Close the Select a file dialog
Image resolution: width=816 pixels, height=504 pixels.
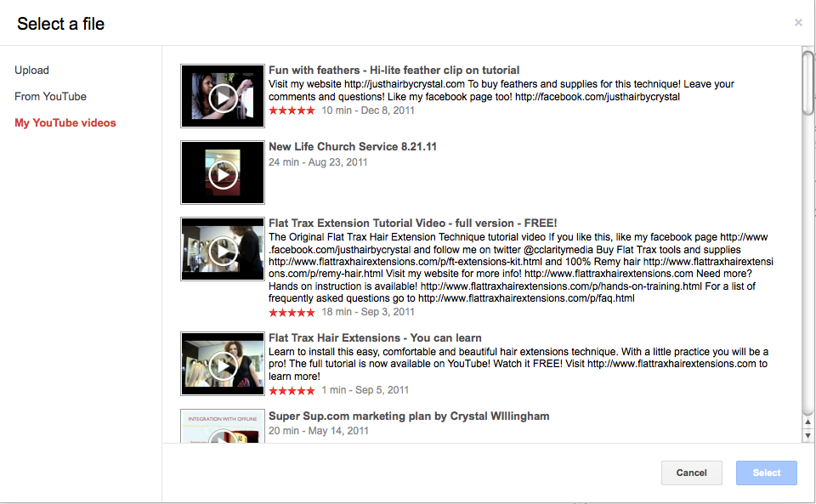(x=798, y=22)
